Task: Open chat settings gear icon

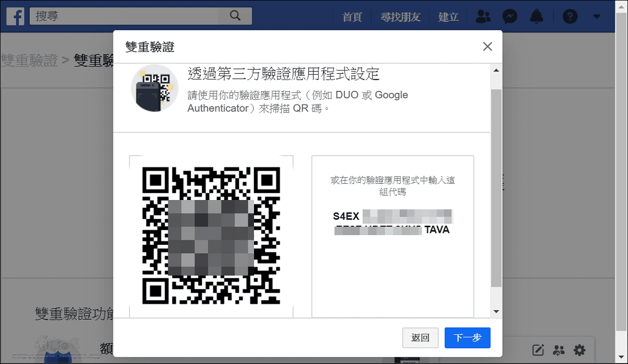Action: 579,350
